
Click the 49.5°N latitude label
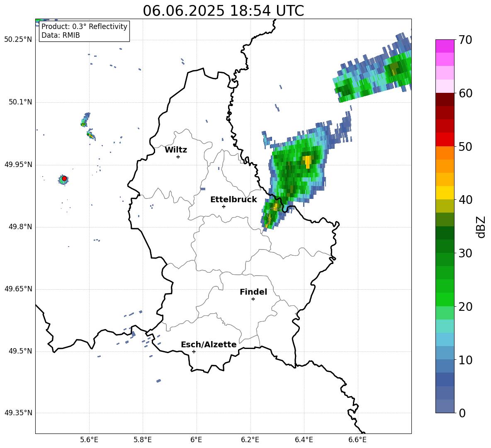click(21, 351)
